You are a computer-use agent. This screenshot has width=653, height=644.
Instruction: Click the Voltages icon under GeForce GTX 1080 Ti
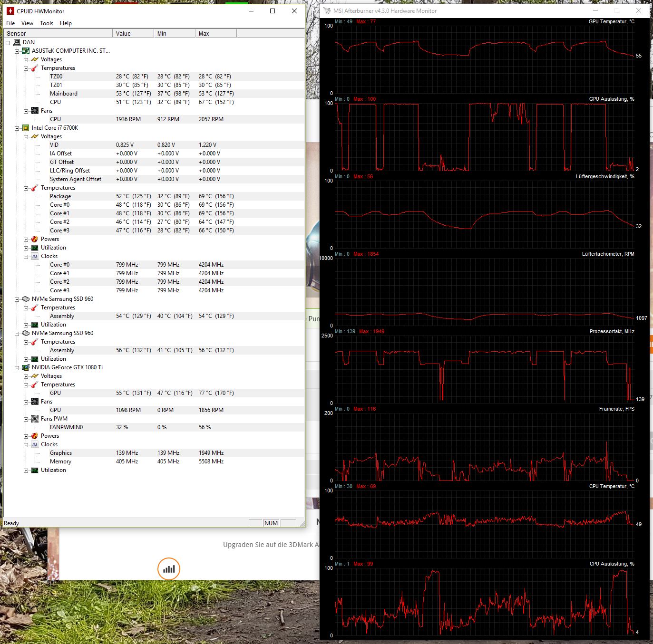click(x=35, y=376)
